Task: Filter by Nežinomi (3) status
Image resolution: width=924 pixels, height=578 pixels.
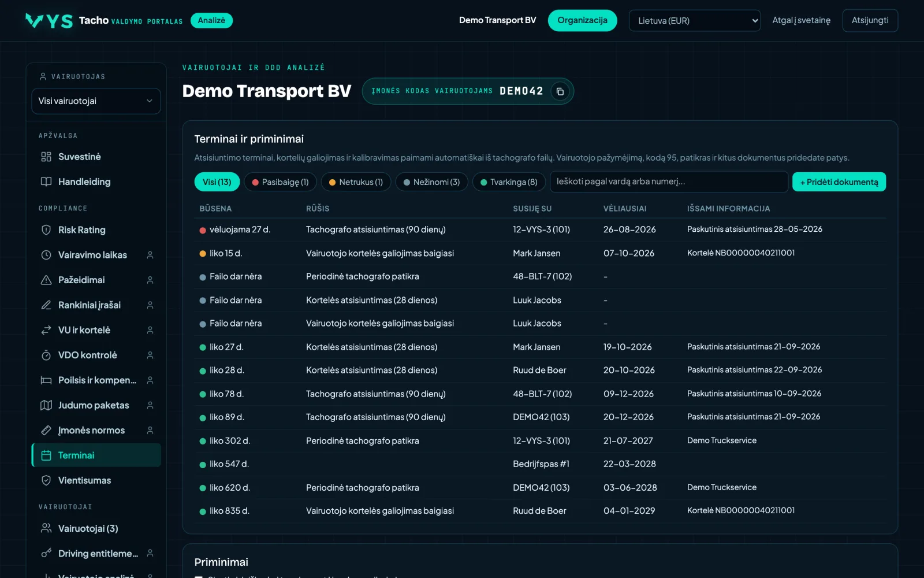Action: tap(431, 182)
